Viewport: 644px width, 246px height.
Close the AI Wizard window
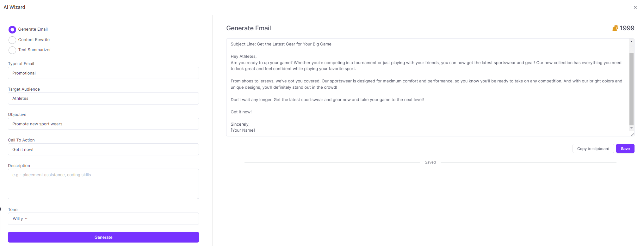pos(635,7)
